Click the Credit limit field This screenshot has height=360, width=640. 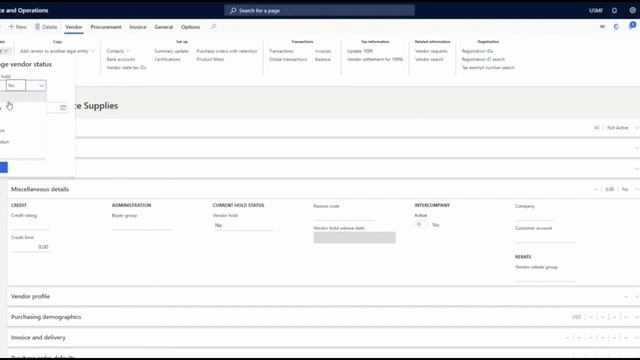point(31,247)
